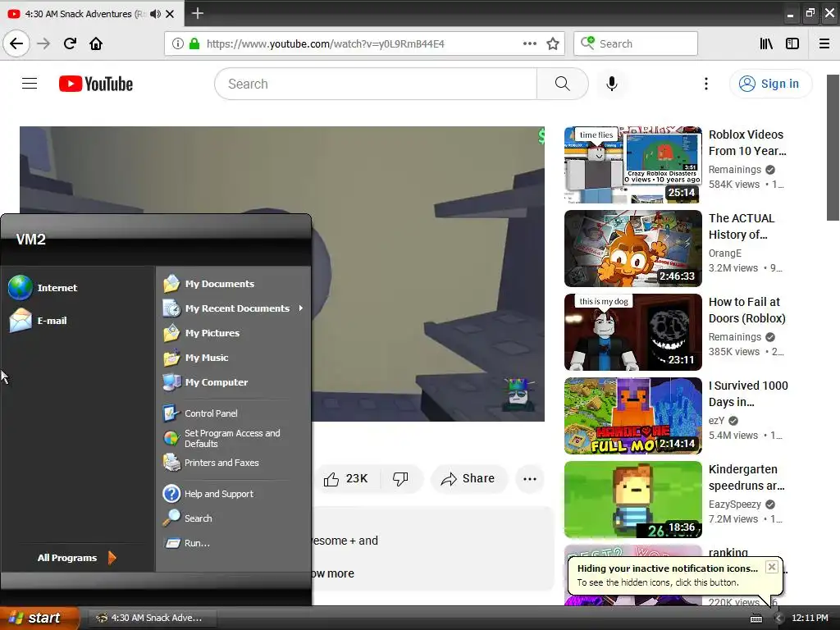
Task: Go back using the browser back arrow
Action: [x=16, y=43]
